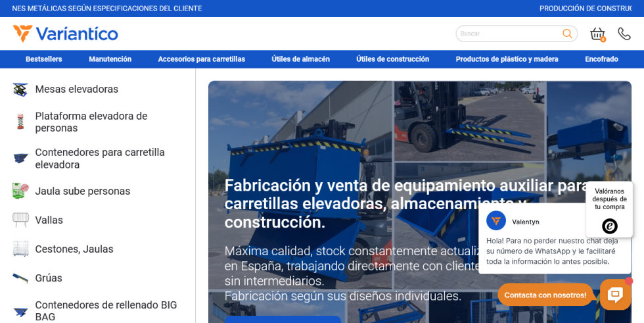Click the orange chat bubble icon
The width and height of the screenshot is (644, 323).
point(615,294)
